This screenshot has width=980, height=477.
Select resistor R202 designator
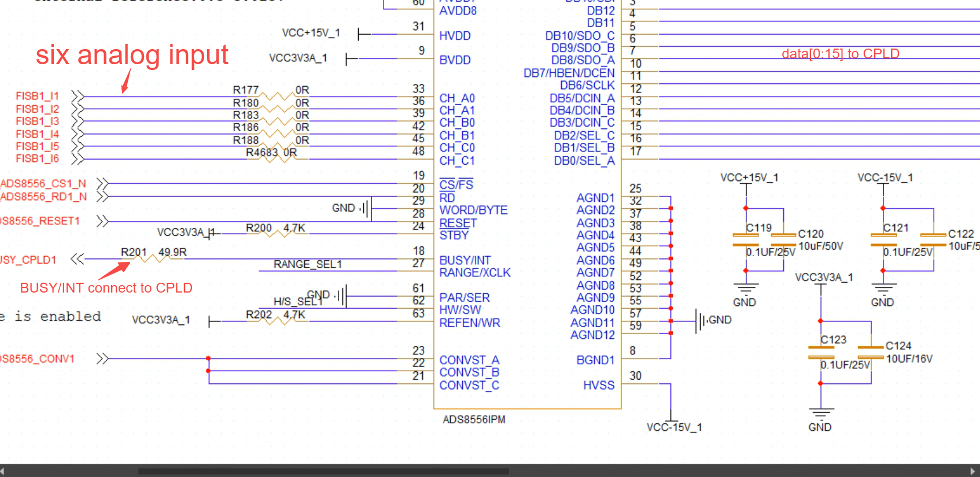click(259, 315)
